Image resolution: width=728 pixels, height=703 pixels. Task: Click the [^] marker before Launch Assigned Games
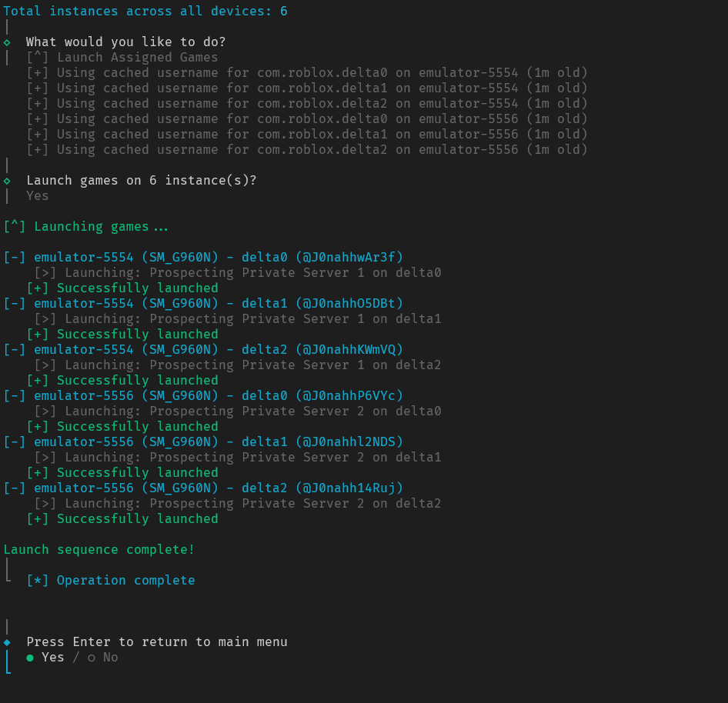[38, 57]
